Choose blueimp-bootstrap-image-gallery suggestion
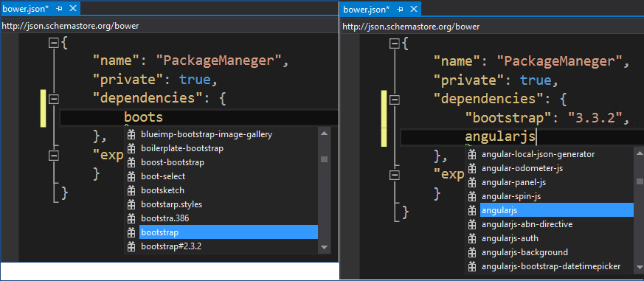Screen dimensions: 644x281 pos(207,134)
